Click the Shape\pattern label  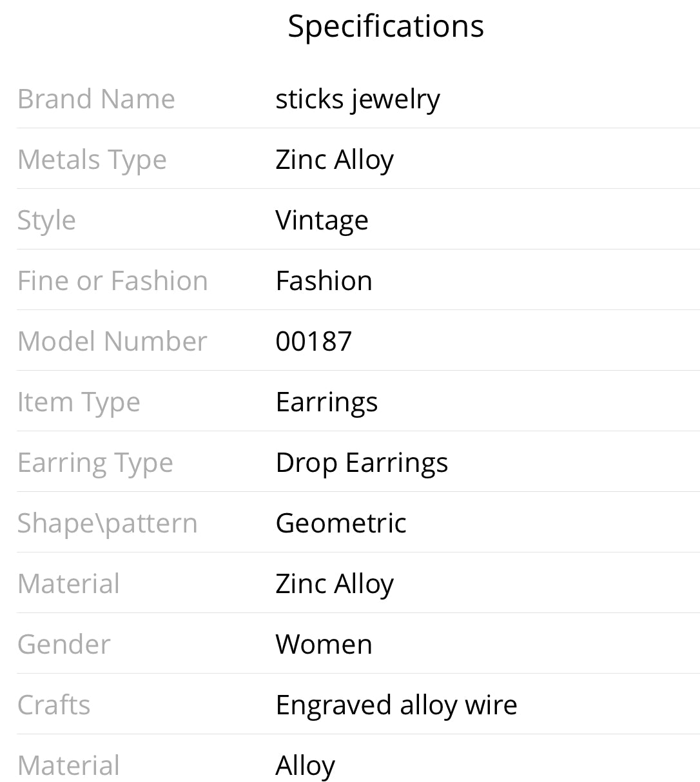coord(107,523)
